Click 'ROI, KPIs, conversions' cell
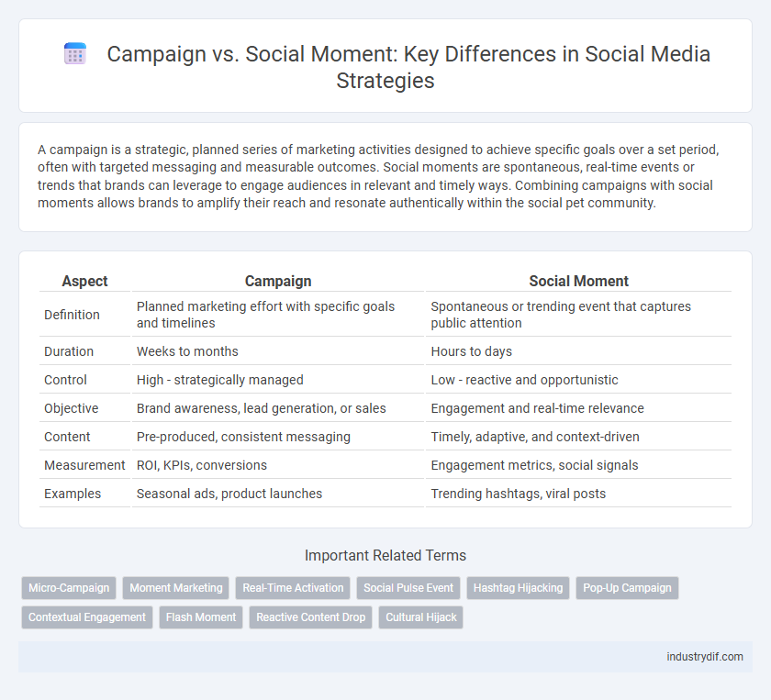 pyautogui.click(x=278, y=465)
